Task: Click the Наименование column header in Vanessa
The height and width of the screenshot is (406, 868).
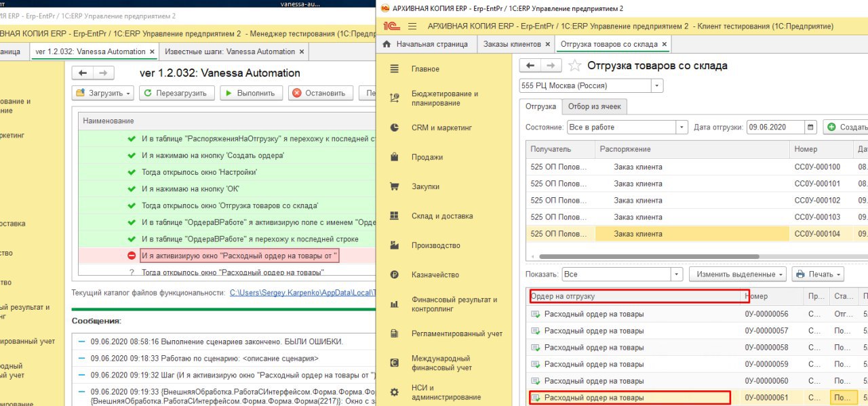Action: pos(227,120)
